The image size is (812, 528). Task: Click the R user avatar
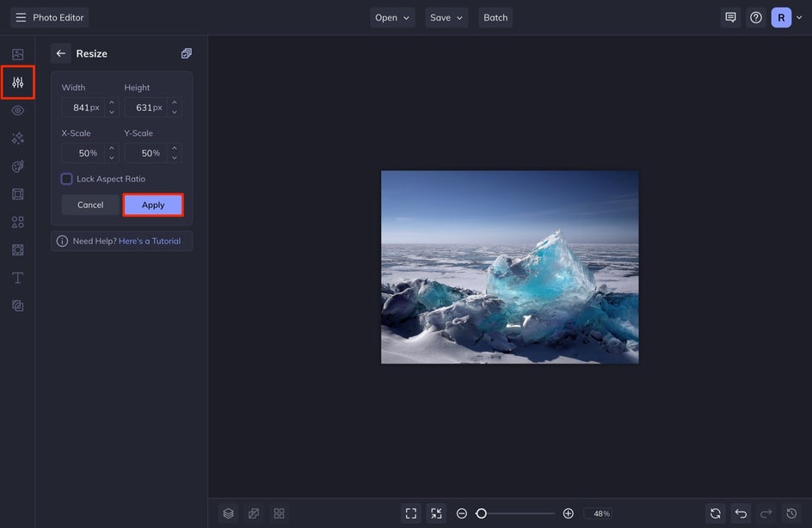(781, 17)
